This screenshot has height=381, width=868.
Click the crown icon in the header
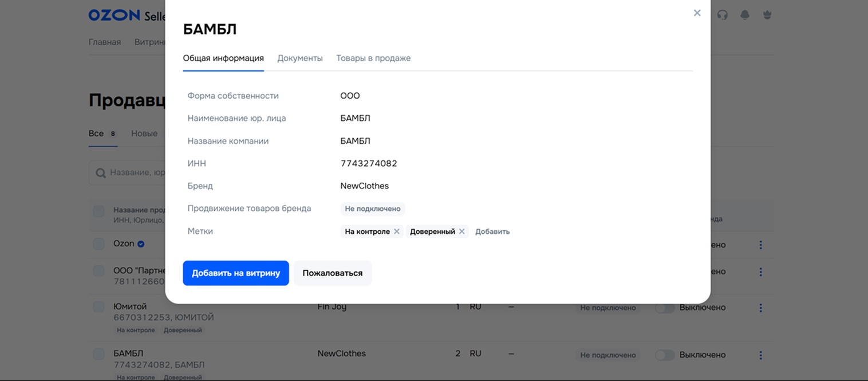click(767, 15)
